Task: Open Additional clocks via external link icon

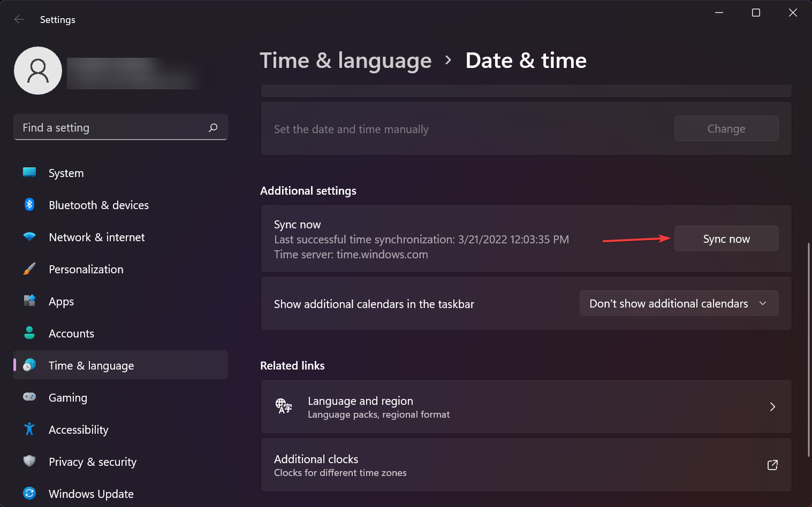Action: [772, 465]
